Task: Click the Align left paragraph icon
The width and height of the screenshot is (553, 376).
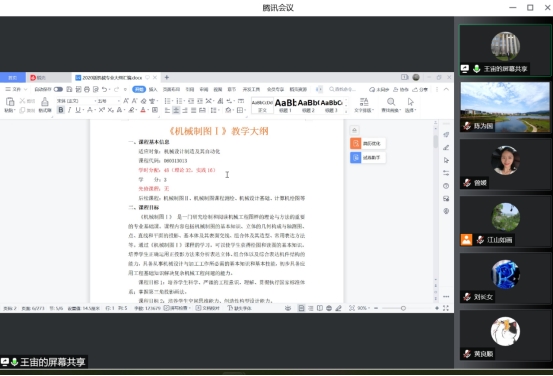Action: tap(167, 110)
